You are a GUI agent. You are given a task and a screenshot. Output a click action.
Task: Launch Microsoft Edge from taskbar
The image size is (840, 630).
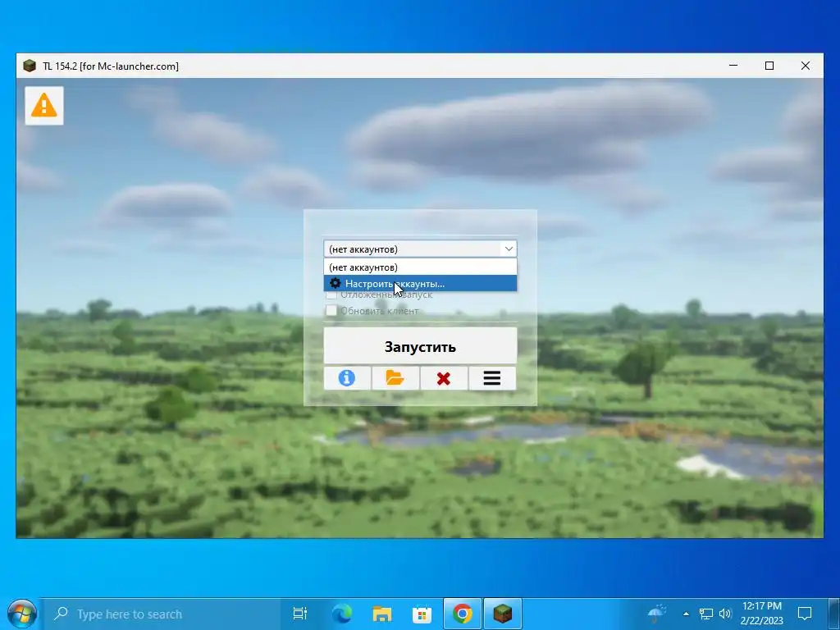coord(341,614)
